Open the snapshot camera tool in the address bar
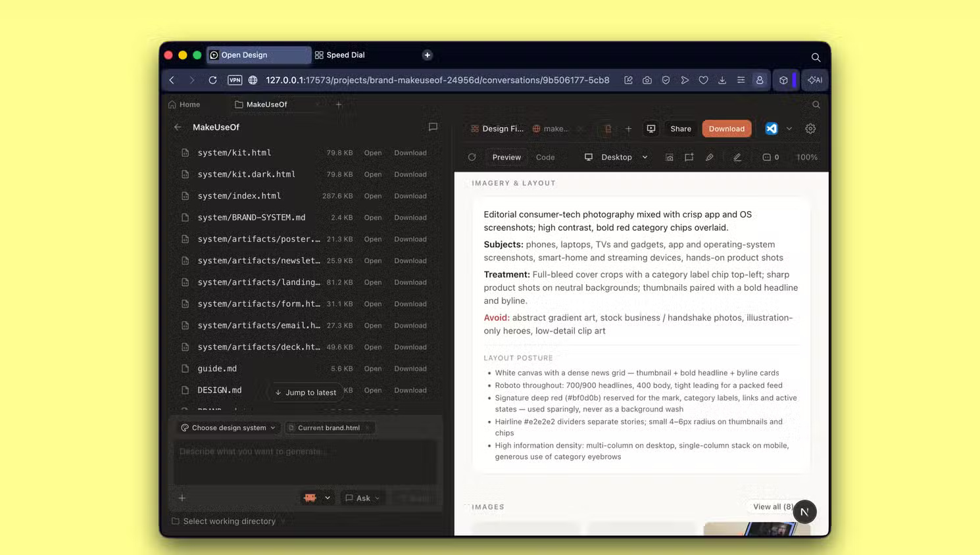The height and width of the screenshot is (555, 980). pyautogui.click(x=647, y=80)
